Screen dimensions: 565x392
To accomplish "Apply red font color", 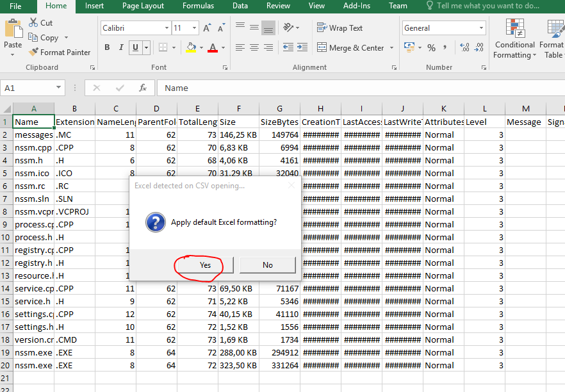I will pyautogui.click(x=213, y=47).
